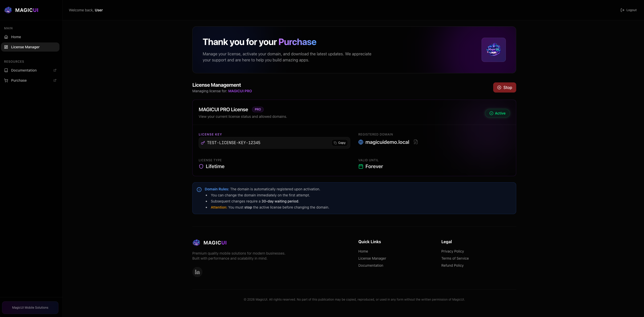Click the info icon in the Domain Rules box
The width and height of the screenshot is (644, 317).
click(x=199, y=190)
